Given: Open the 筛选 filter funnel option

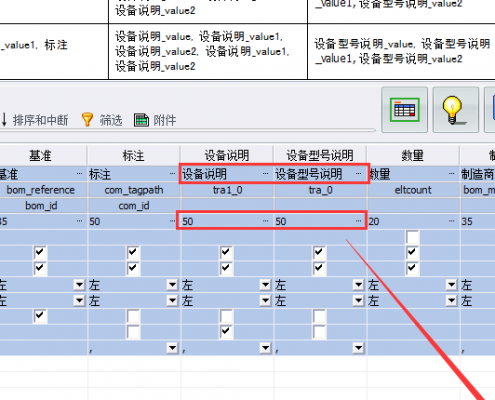Looking at the screenshot, I should (x=102, y=120).
